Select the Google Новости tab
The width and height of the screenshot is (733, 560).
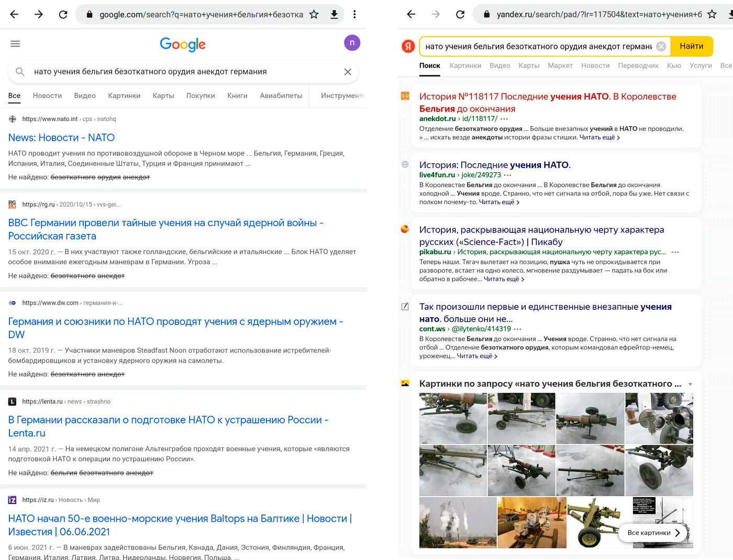pos(47,96)
